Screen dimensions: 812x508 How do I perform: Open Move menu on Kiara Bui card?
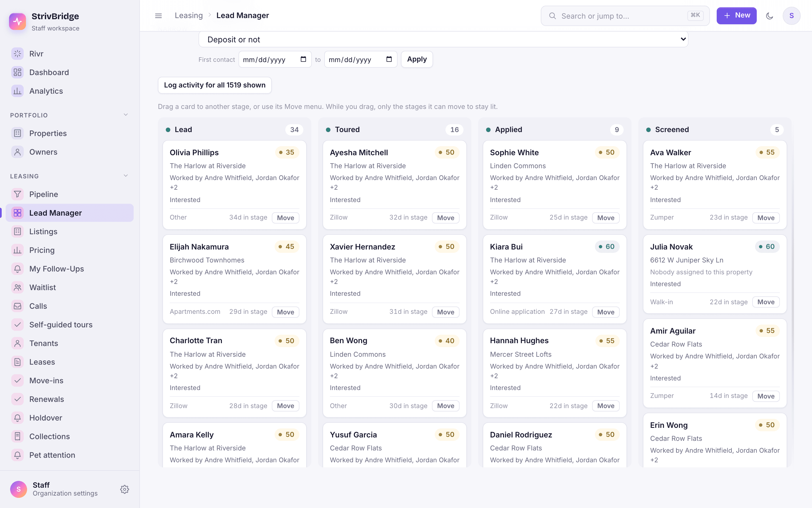[x=606, y=312]
